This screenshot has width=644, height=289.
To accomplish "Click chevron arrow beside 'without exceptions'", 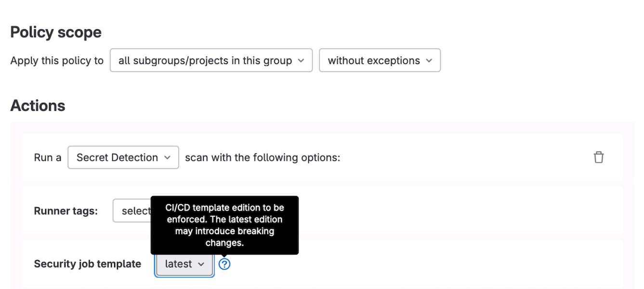I will pyautogui.click(x=429, y=61).
